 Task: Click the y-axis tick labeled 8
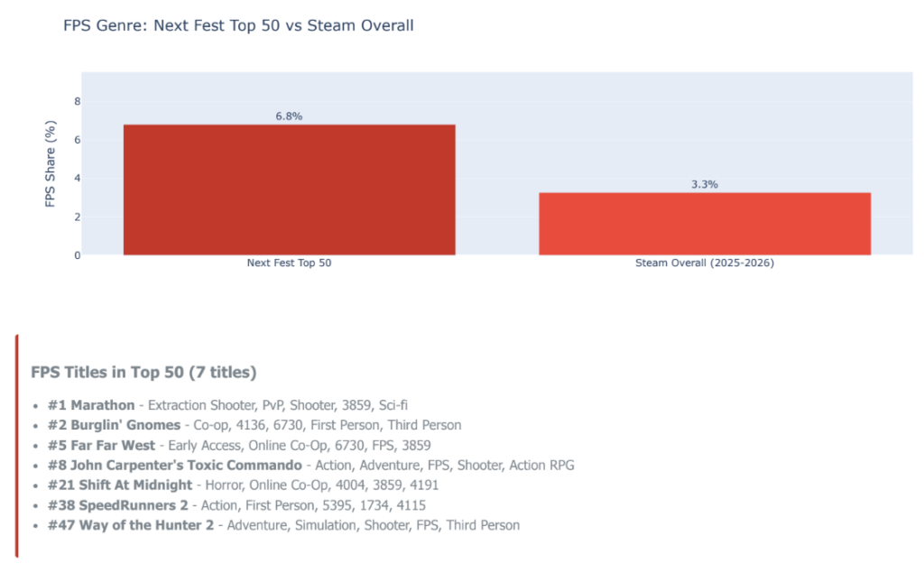click(77, 101)
